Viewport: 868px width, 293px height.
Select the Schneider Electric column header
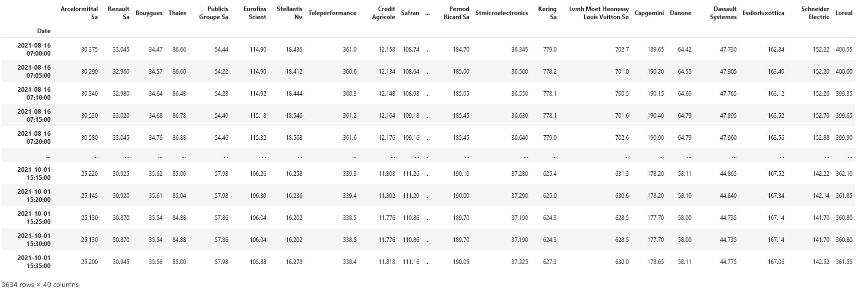[815, 13]
